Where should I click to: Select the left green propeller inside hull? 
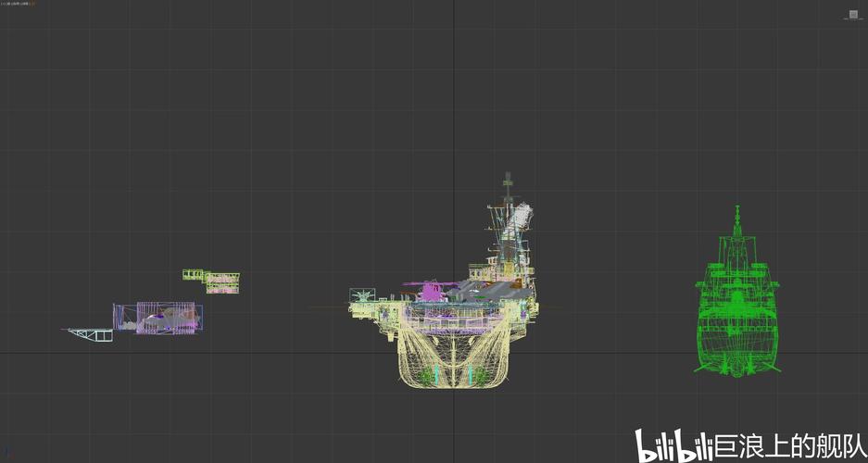427,375
